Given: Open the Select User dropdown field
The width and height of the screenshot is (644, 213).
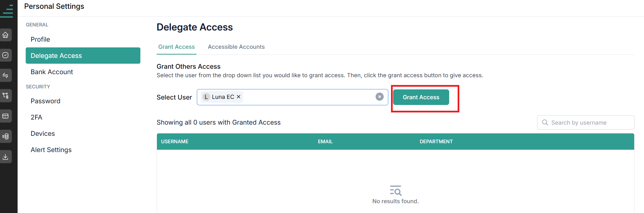Looking at the screenshot, I should [292, 97].
